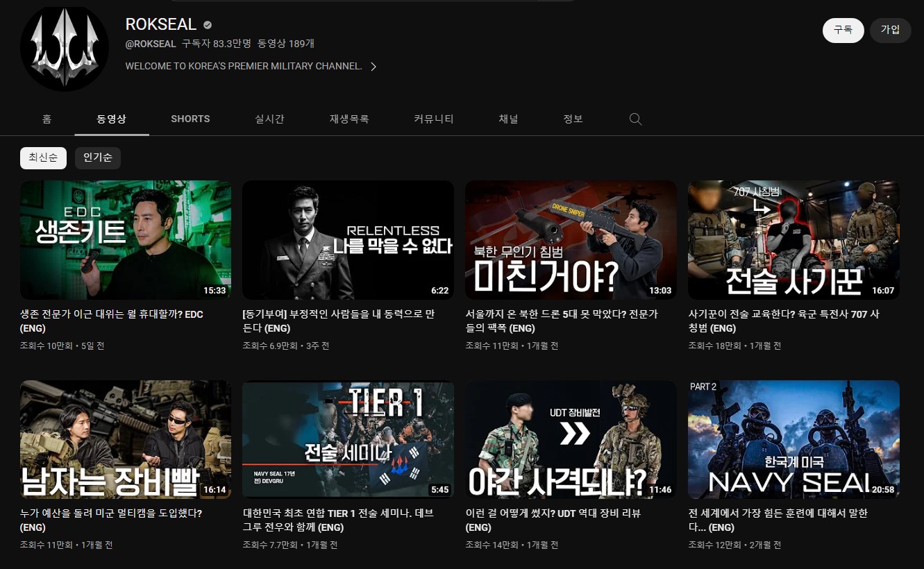Click the 채널 tab in the navigation
924x569 pixels.
point(508,119)
